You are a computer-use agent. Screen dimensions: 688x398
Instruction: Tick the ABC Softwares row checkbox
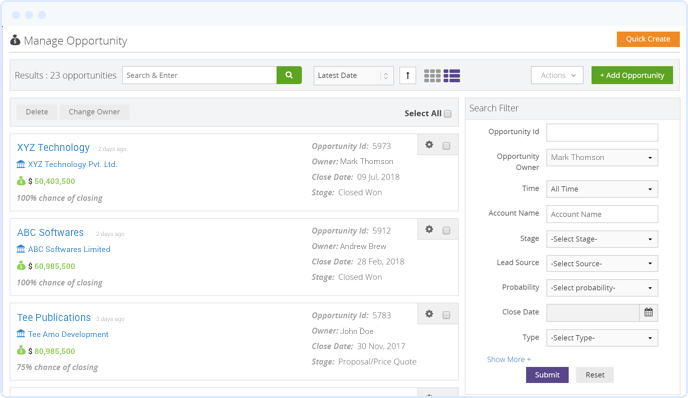pos(446,230)
